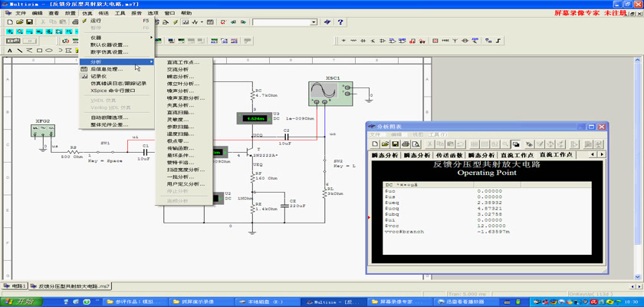This screenshot has width=644, height=307.
Task: Click 屏幕录像专家 taskbar button
Action: 399,302
